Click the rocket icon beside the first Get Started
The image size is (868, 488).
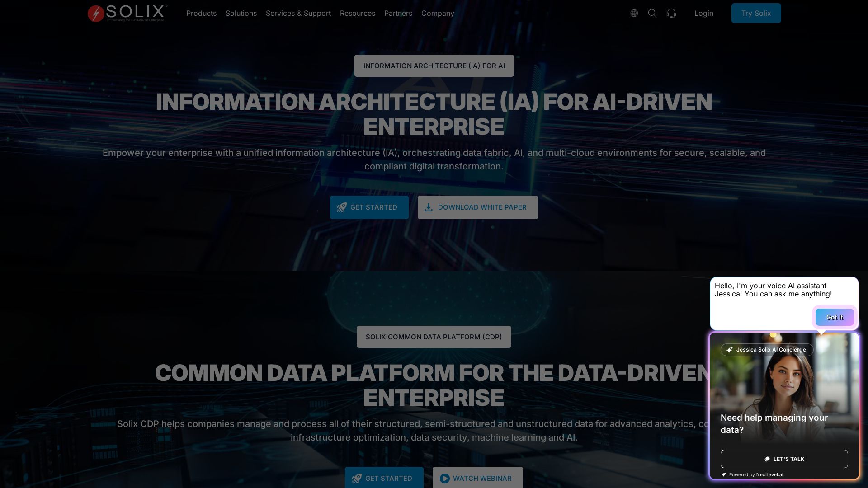tap(342, 207)
